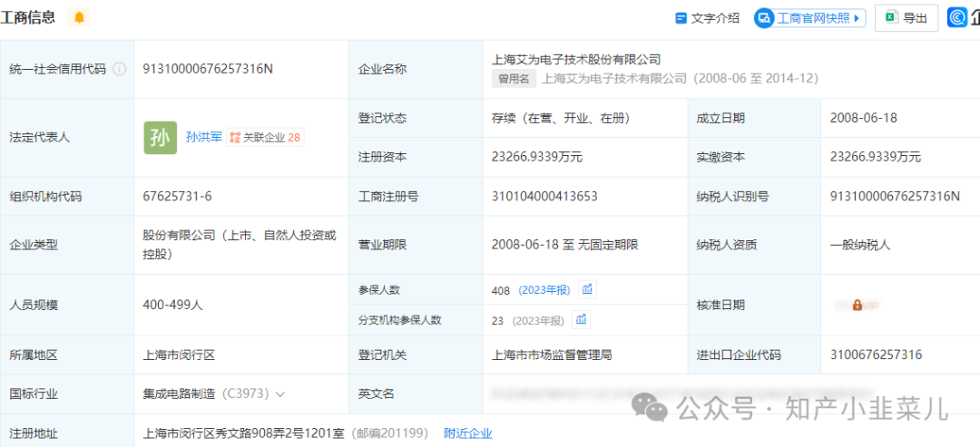
Task: Select 注册资本 value 23266.9339万元
Action: pos(537,158)
